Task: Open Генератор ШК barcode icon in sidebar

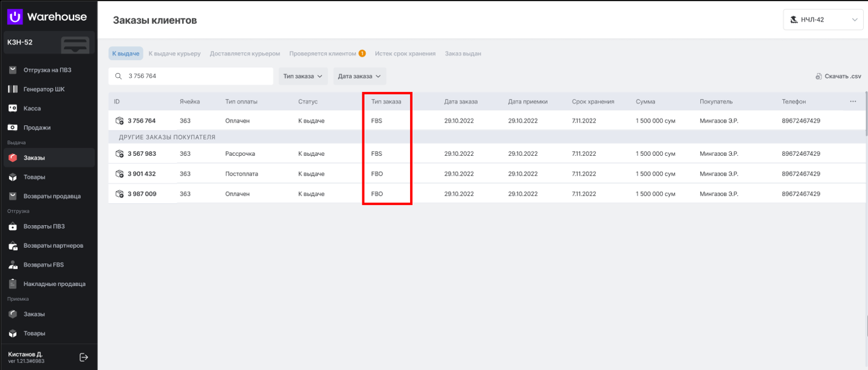Action: [13, 89]
